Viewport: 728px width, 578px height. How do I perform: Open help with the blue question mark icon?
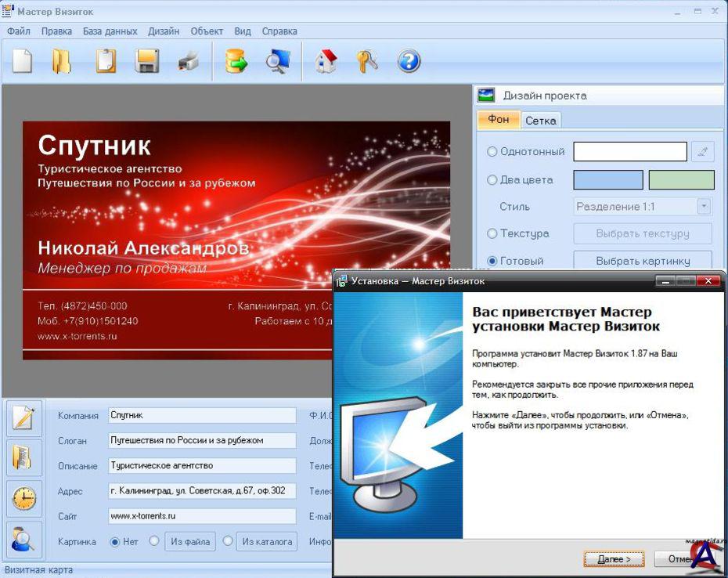(x=409, y=61)
